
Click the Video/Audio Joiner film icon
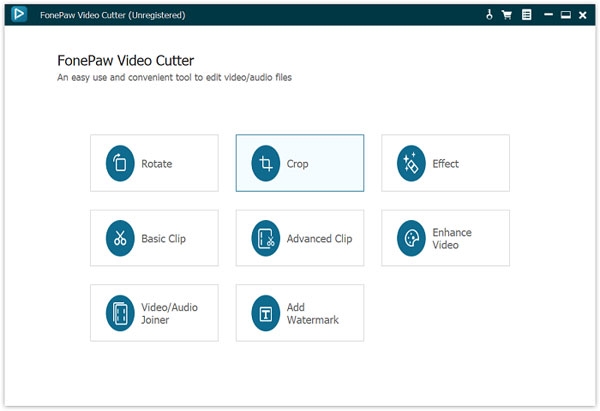pyautogui.click(x=120, y=313)
